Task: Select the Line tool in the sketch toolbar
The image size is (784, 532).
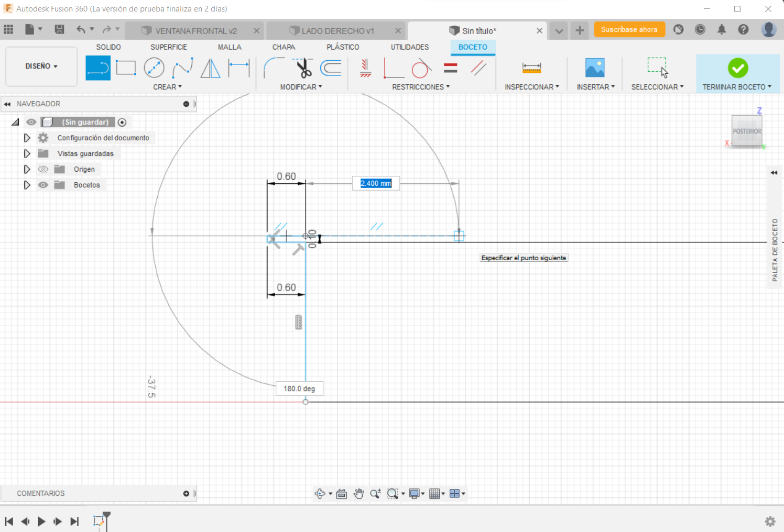Action: coord(98,68)
